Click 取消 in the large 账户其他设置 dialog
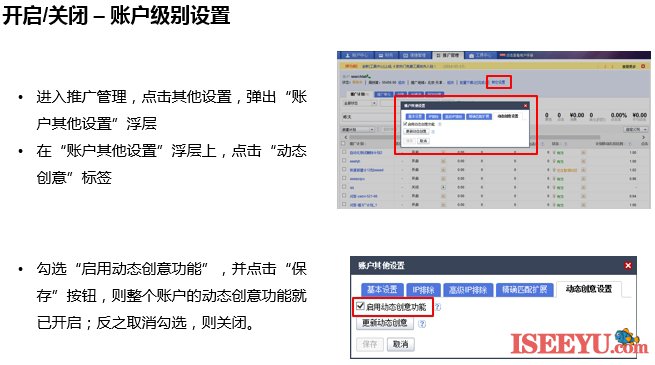The image size is (655, 365). point(401,344)
